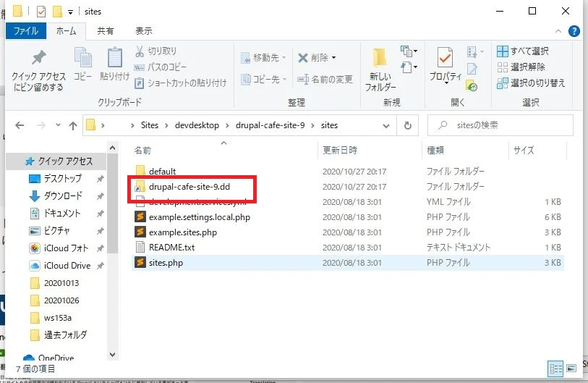Viewport: 588px width, 383px height.
Task: Open 過去フォルダ in sidebar
Action: click(x=56, y=335)
